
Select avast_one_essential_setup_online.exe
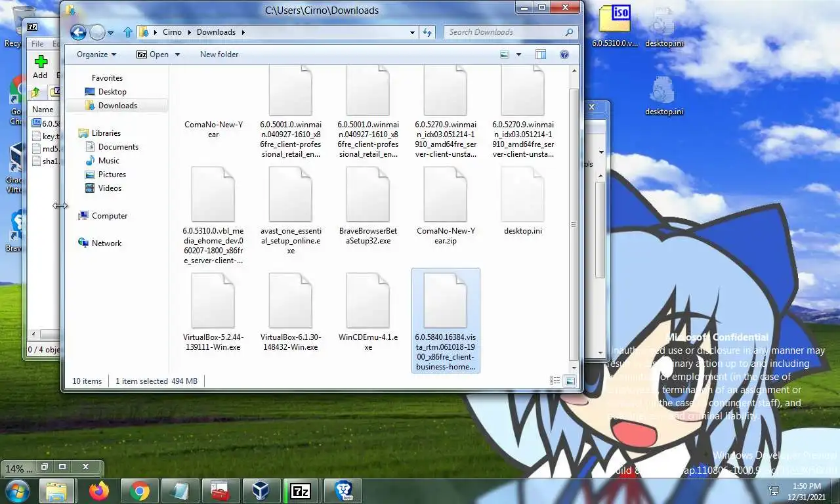(x=291, y=210)
